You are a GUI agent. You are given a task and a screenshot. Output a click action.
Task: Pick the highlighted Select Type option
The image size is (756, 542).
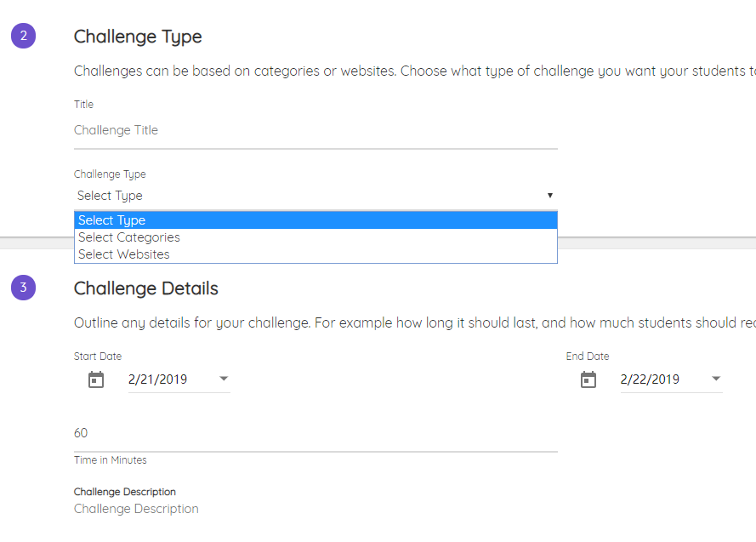[x=112, y=220]
